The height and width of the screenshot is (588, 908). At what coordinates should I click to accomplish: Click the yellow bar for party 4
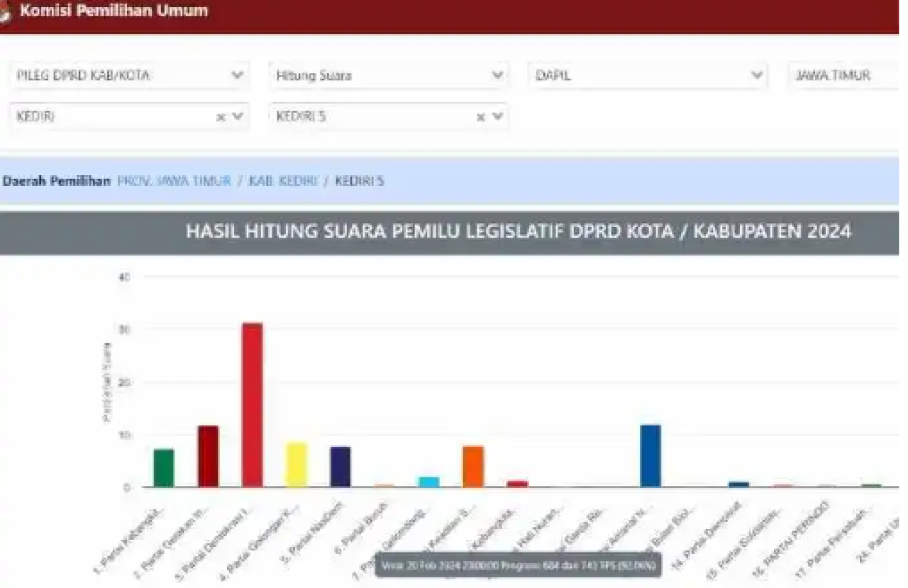[297, 465]
